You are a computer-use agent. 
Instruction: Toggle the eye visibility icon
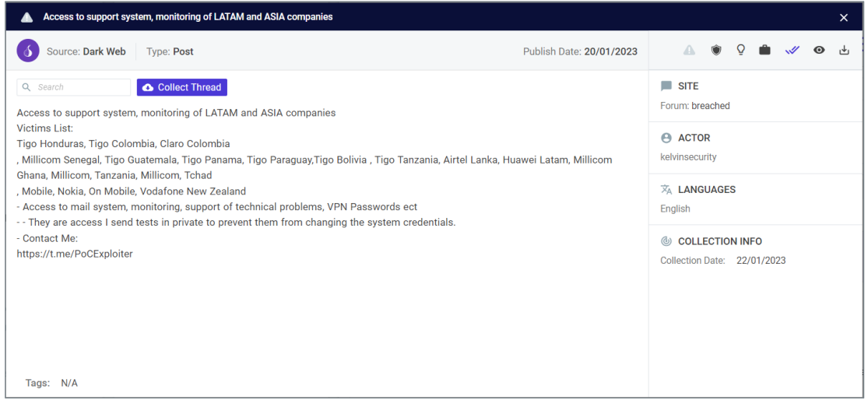(819, 51)
